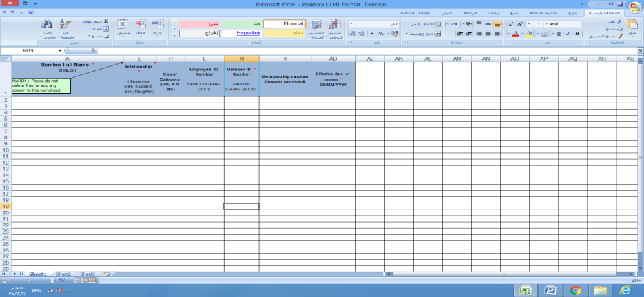
Task: Toggle Underline formatting
Action: coord(559,34)
